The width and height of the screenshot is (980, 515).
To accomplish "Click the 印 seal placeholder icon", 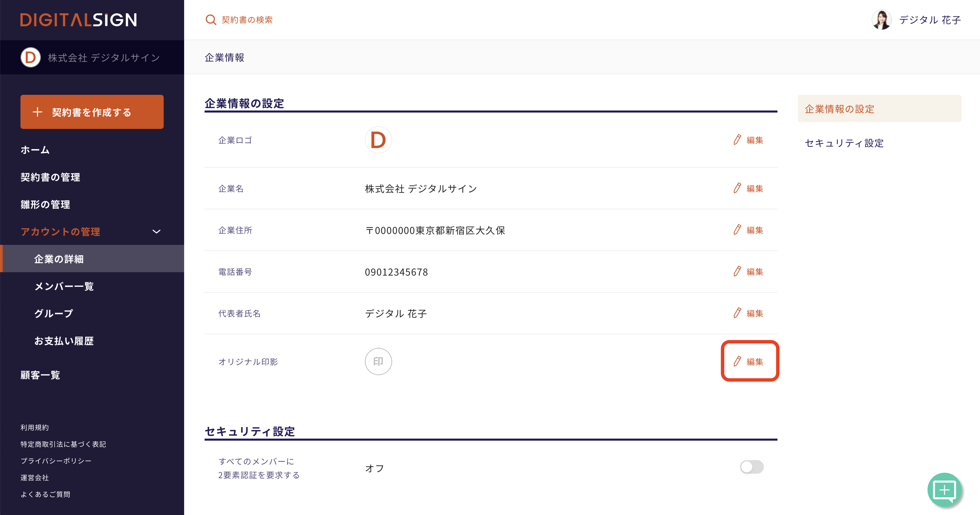I will pos(378,361).
